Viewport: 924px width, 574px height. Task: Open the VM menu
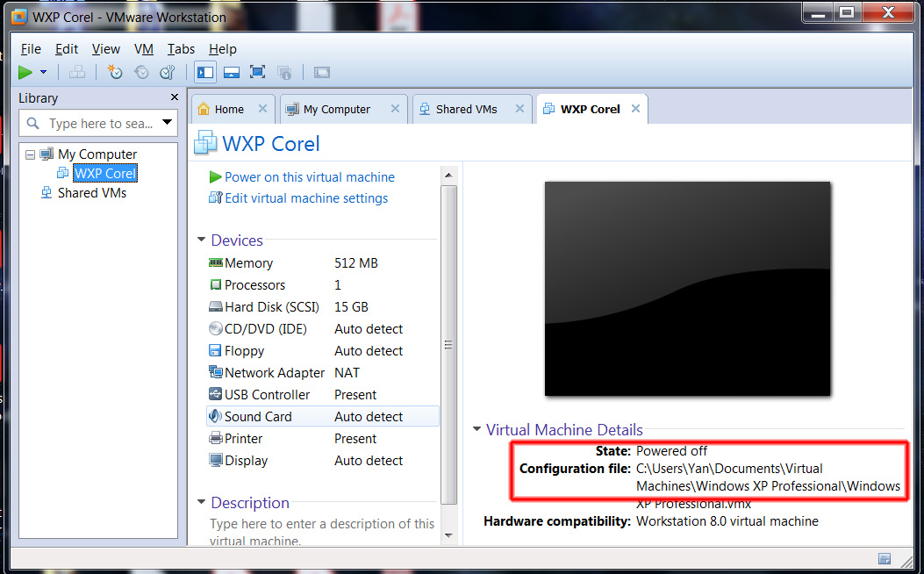click(x=144, y=49)
